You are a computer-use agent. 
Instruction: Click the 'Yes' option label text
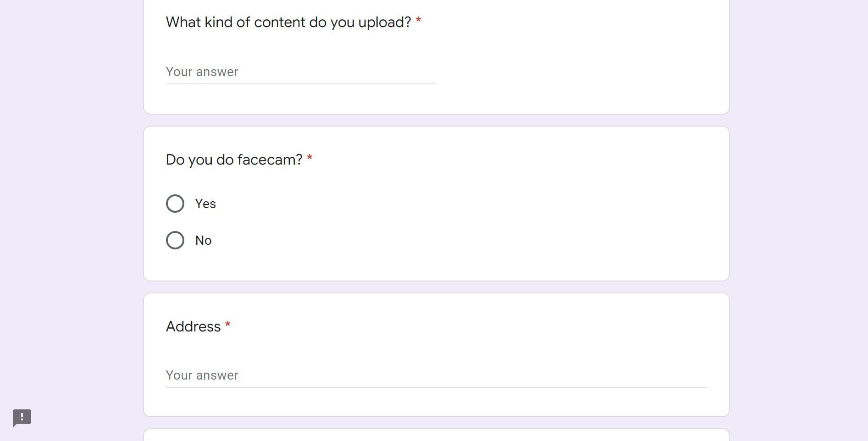point(205,204)
